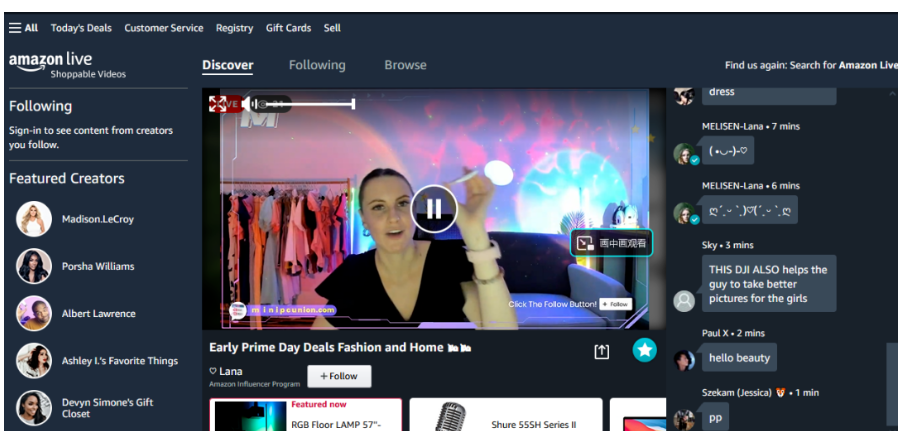Viewport: 909px width, 431px height.
Task: Open the Registry link
Action: pos(234,28)
